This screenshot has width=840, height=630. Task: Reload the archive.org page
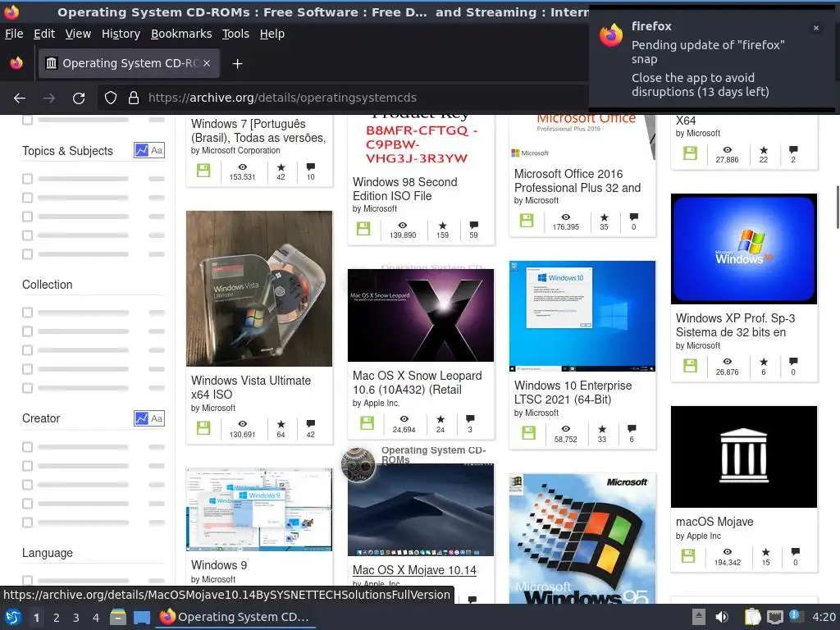pos(79,98)
